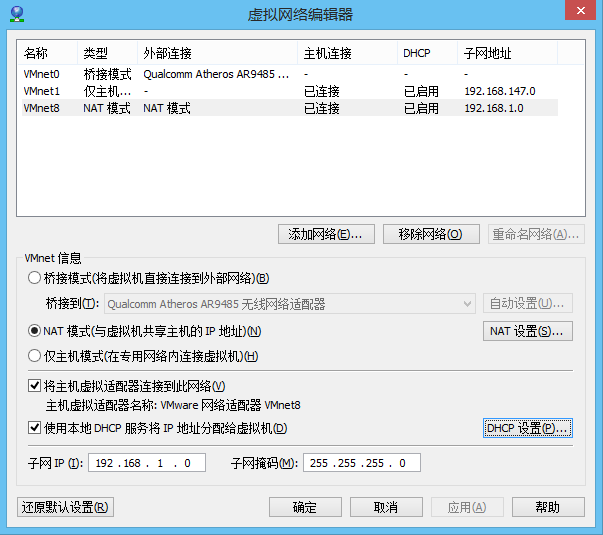Viewport: 603px width, 535px height.
Task: Click VMnet8 已连接 host connection cell
Action: click(x=322, y=108)
